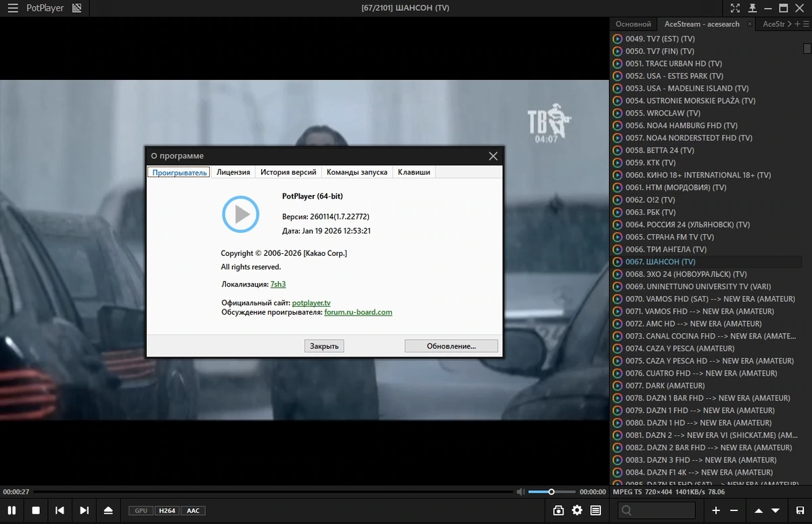Screen dimensions: 812x524
Task: Open the История версий tab
Action: (288, 172)
